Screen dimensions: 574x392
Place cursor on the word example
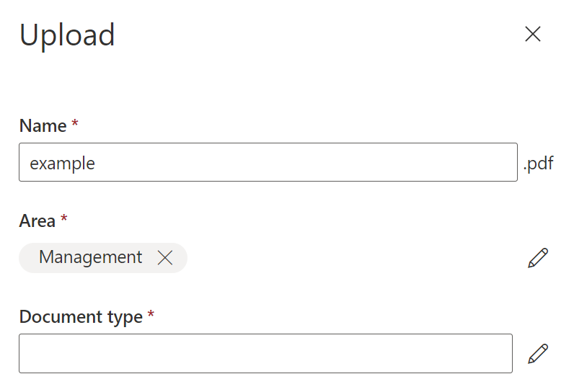62,164
